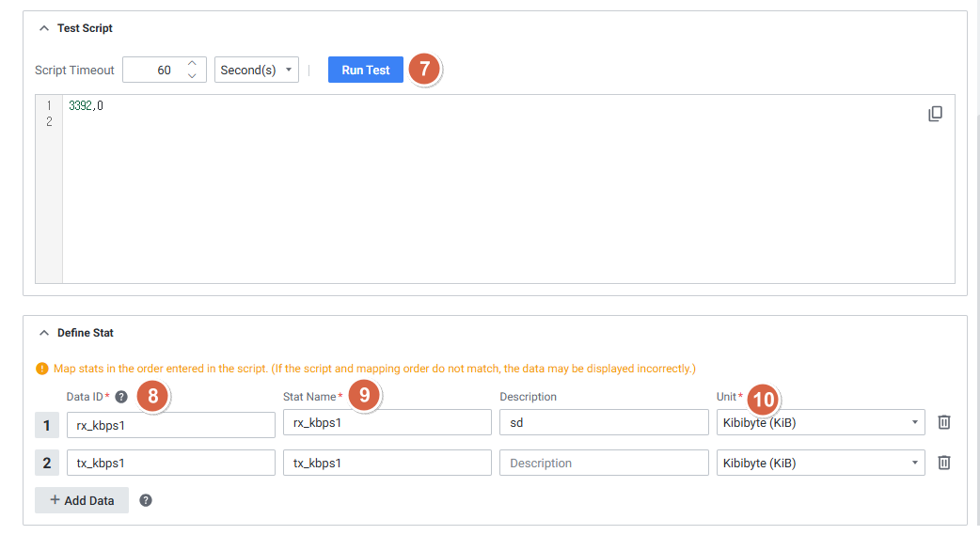Viewport: 980px width, 535px height.
Task: Copy the test script output
Action: point(935,114)
